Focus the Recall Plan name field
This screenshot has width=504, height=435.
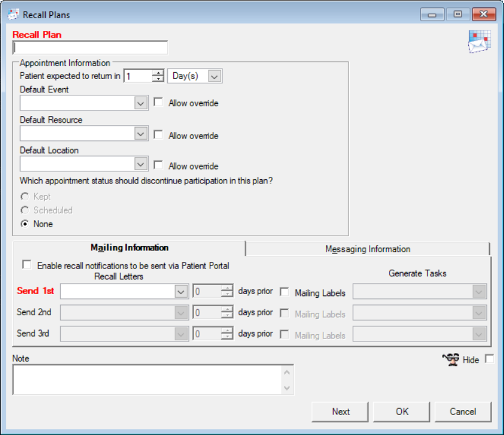point(90,48)
